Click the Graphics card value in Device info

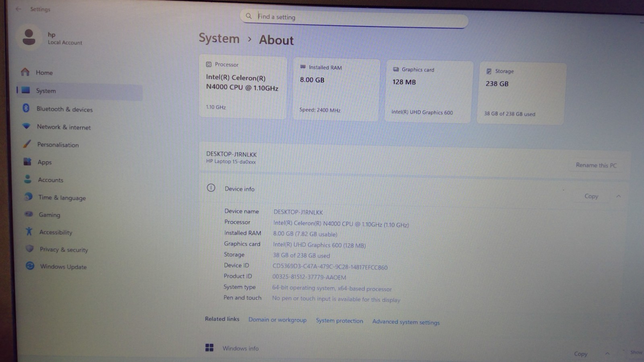(x=319, y=245)
